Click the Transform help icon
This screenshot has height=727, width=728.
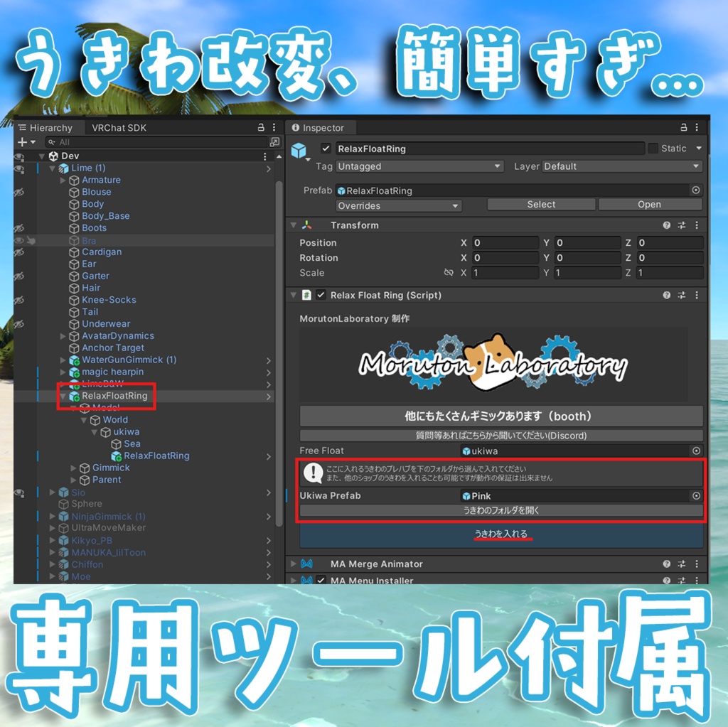coord(666,225)
